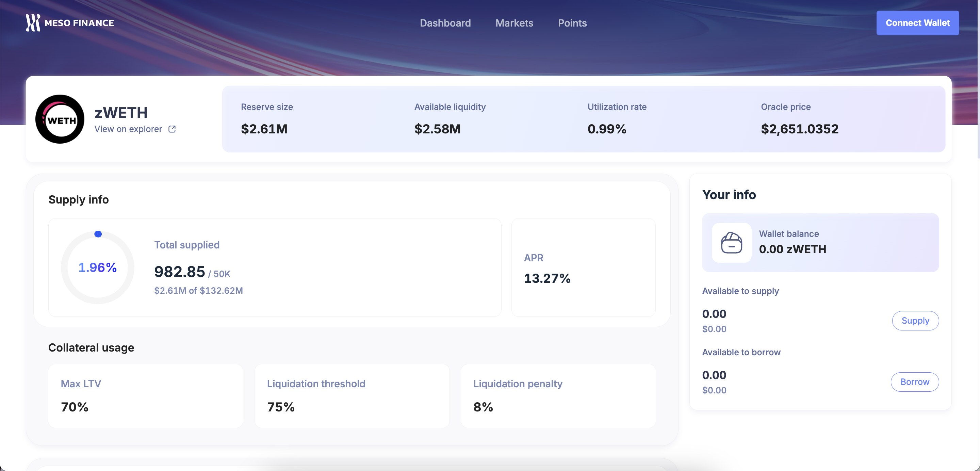Click the Borrow button
The image size is (980, 471).
pos(914,382)
